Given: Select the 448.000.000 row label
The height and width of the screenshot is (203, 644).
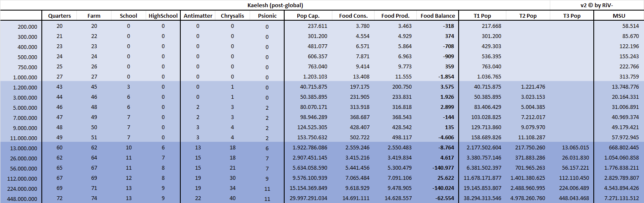Looking at the screenshot, I should point(23,199).
